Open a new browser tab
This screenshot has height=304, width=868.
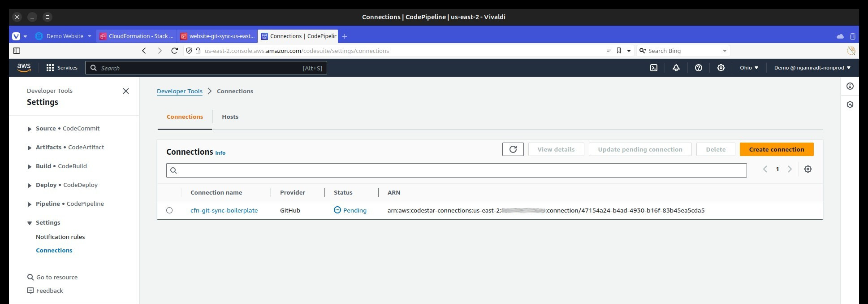[345, 36]
